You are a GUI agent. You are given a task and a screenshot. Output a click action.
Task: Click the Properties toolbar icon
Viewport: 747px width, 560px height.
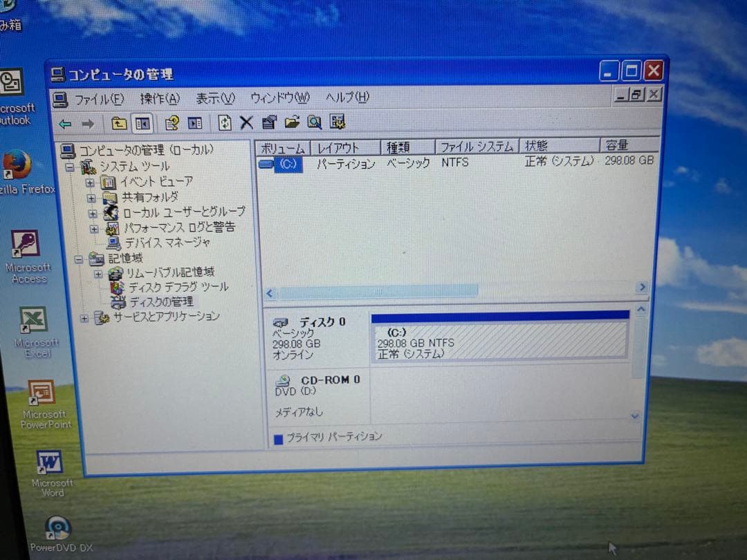270,122
